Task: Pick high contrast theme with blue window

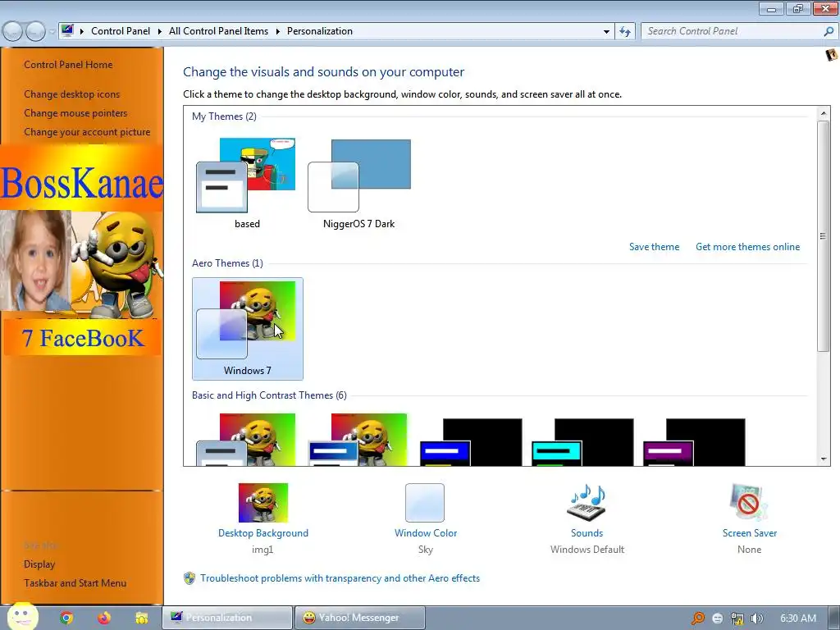Action: click(470, 442)
